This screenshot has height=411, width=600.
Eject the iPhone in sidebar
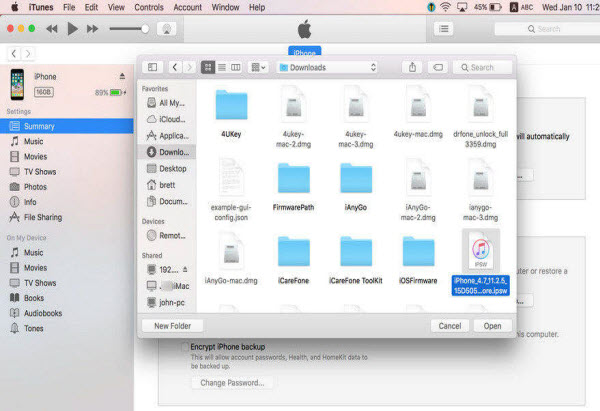coord(123,76)
